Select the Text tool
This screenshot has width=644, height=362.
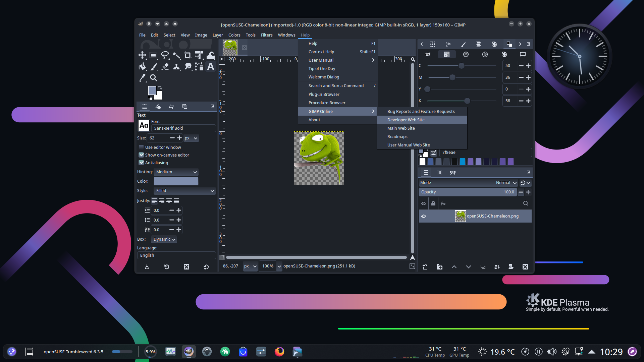pyautogui.click(x=211, y=67)
